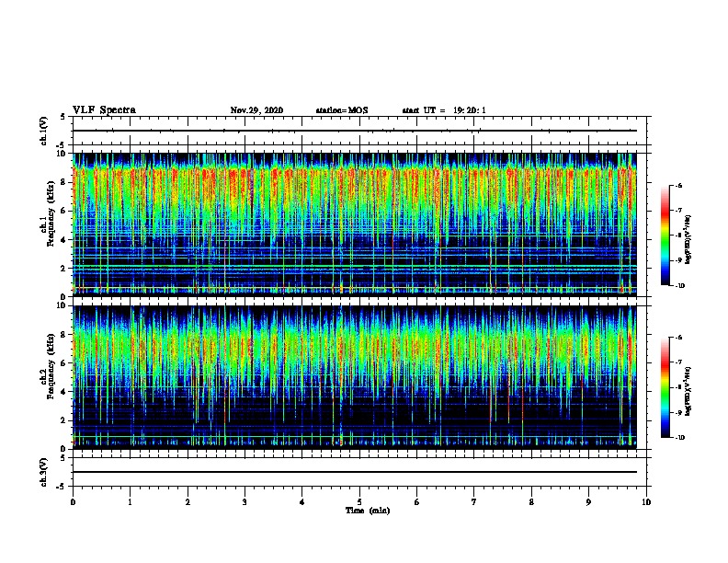This screenshot has width=728, height=563.
Task: Click time axis tick label "6"
Action: tap(417, 502)
